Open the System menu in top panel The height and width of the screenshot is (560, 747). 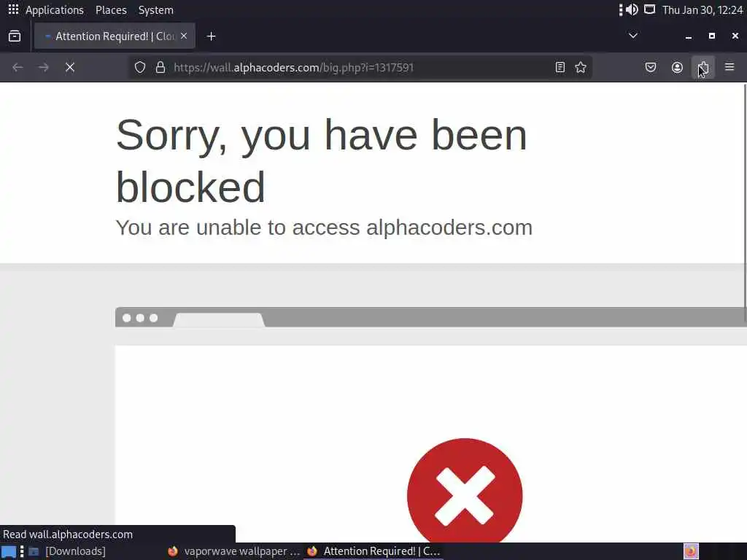pyautogui.click(x=156, y=10)
